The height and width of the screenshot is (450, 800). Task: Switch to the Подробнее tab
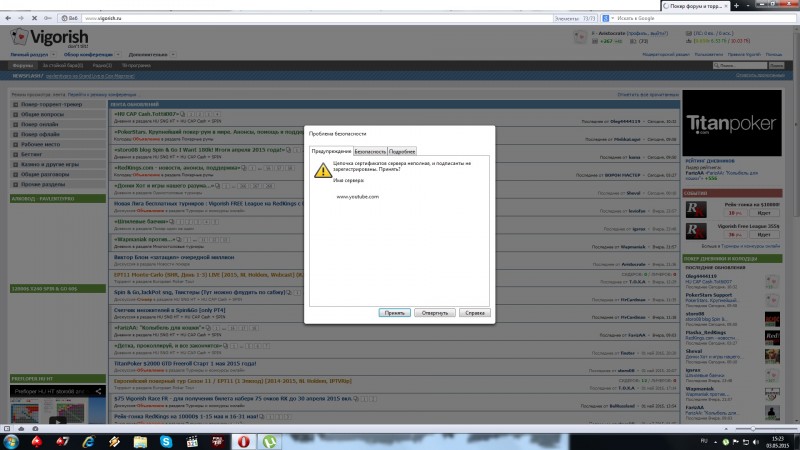point(402,152)
